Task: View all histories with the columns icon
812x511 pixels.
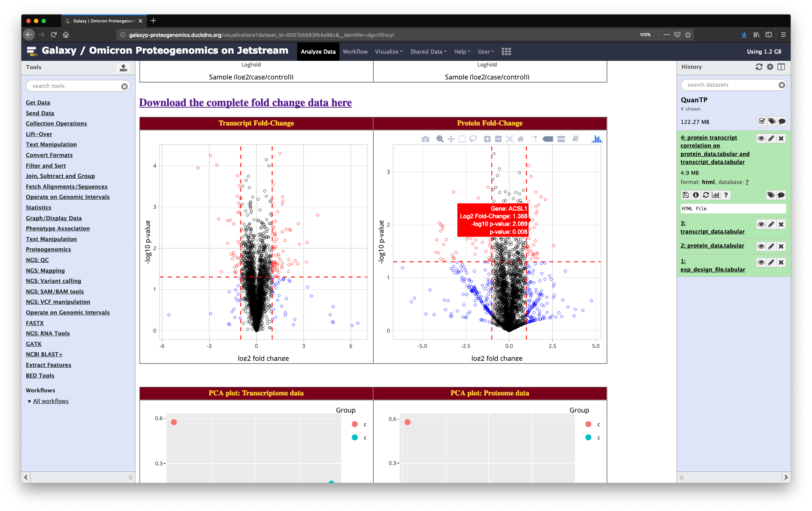Action: click(781, 67)
